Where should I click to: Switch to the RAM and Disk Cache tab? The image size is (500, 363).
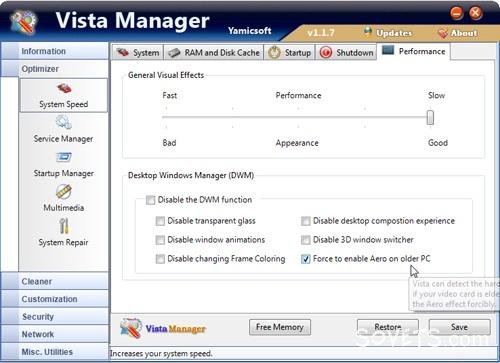click(214, 53)
